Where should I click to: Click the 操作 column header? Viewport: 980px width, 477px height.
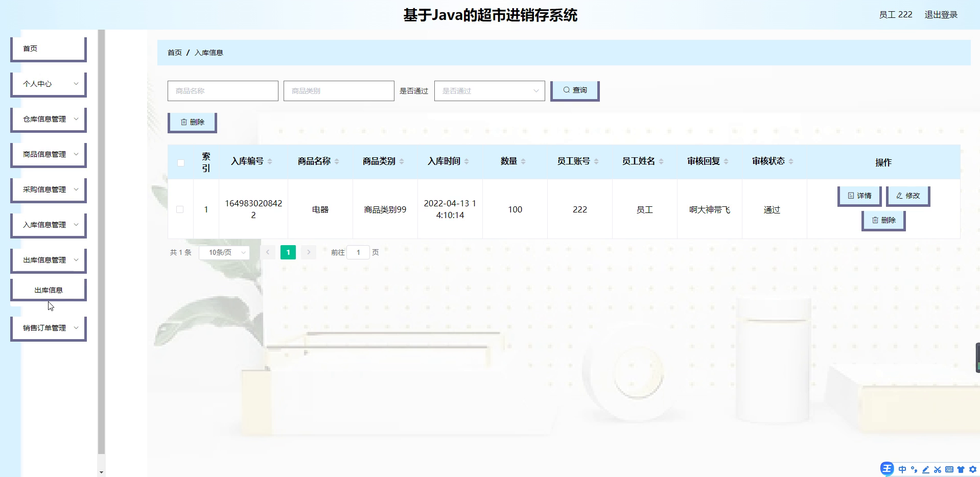click(x=883, y=162)
